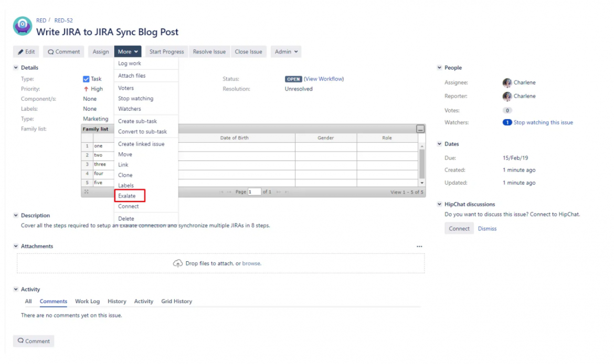The image size is (614, 364).
Task: Click the down arrow of the grid scrollbar
Action: (x=422, y=183)
